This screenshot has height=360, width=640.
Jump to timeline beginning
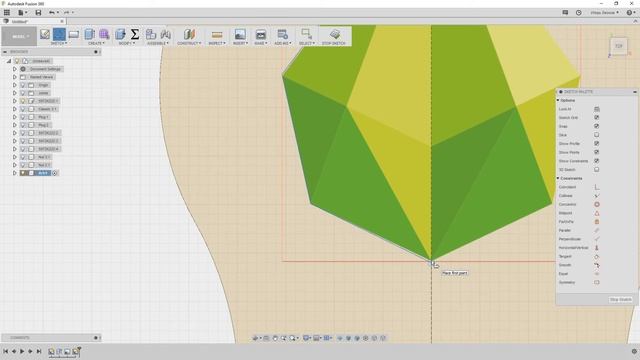pos(5,351)
